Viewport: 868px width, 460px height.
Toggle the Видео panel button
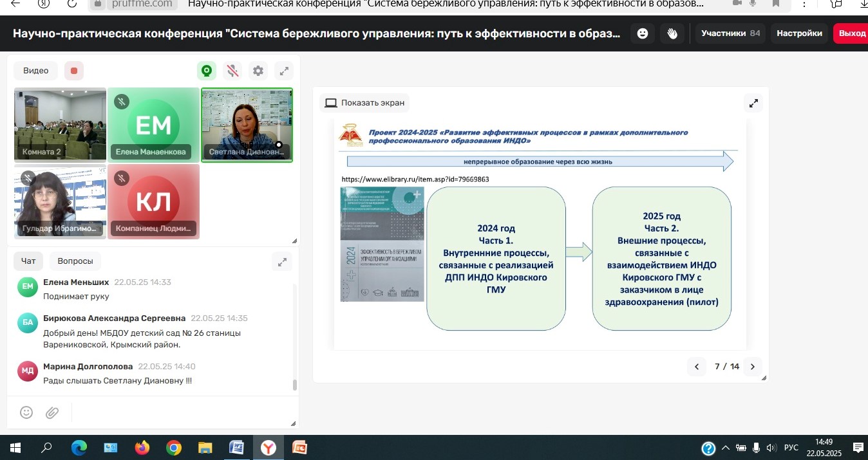click(36, 71)
